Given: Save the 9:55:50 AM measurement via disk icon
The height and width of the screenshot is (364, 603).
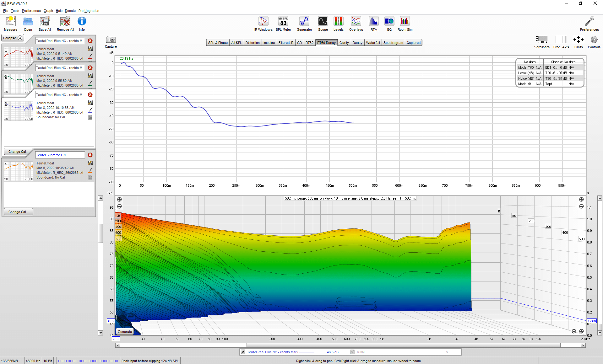Looking at the screenshot, I should click(90, 76).
